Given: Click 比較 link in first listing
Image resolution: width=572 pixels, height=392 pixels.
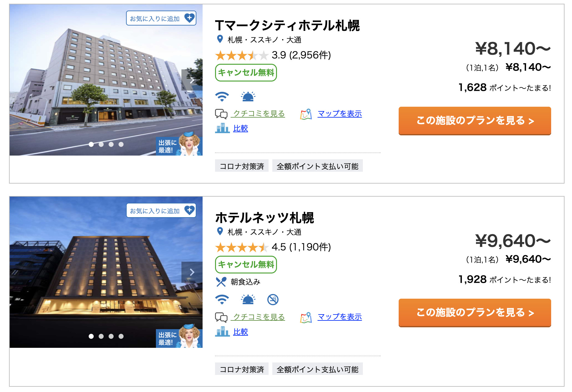Looking at the screenshot, I should 241,128.
